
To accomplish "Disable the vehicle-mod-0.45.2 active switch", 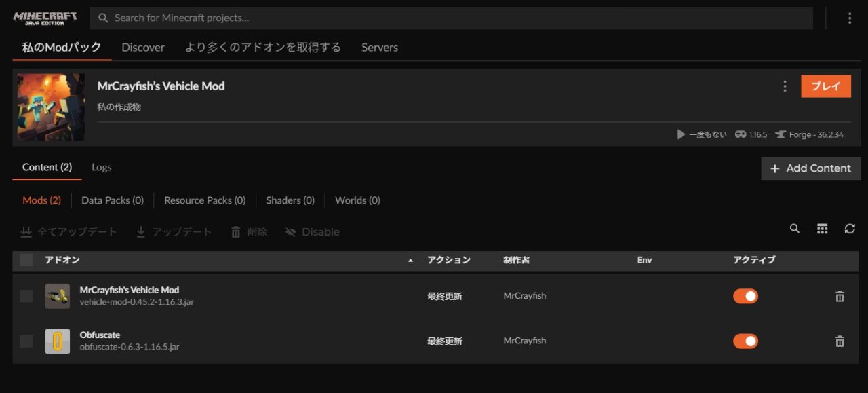I will (x=745, y=296).
